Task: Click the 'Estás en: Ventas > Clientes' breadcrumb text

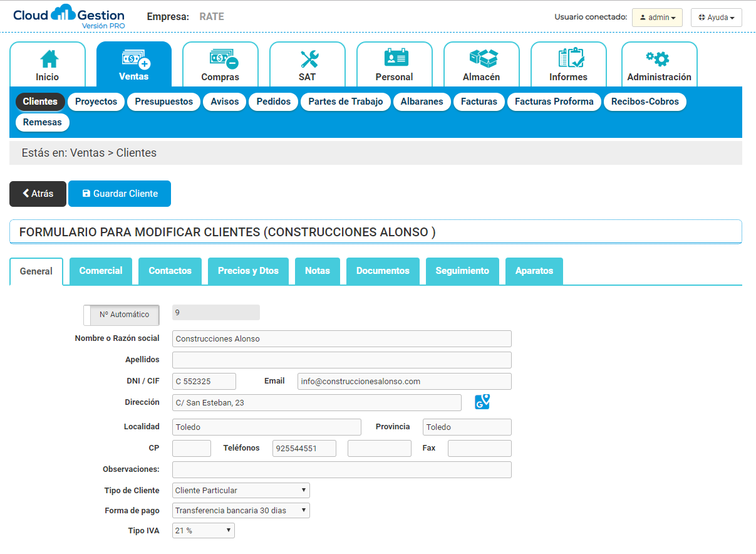Action: (89, 153)
